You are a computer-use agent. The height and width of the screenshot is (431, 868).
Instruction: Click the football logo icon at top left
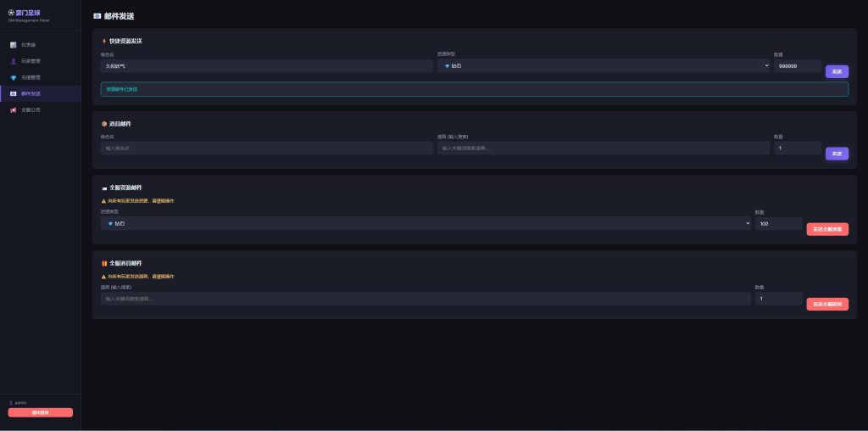point(11,13)
